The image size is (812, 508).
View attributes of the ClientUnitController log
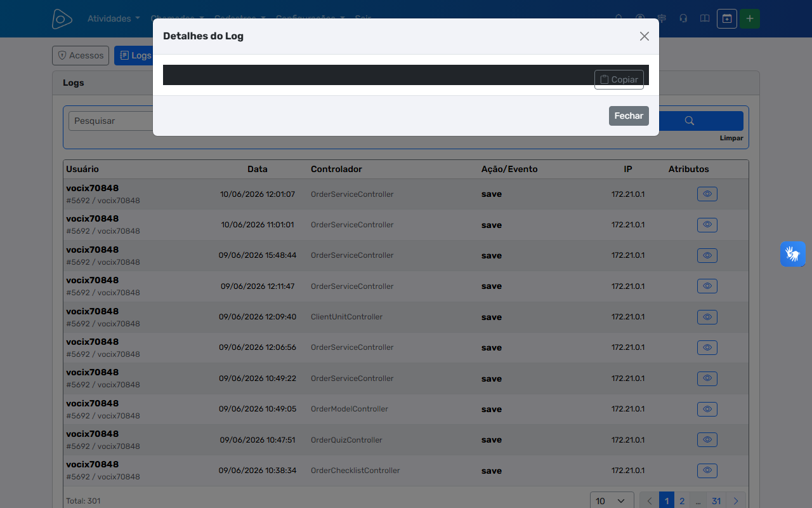click(707, 317)
